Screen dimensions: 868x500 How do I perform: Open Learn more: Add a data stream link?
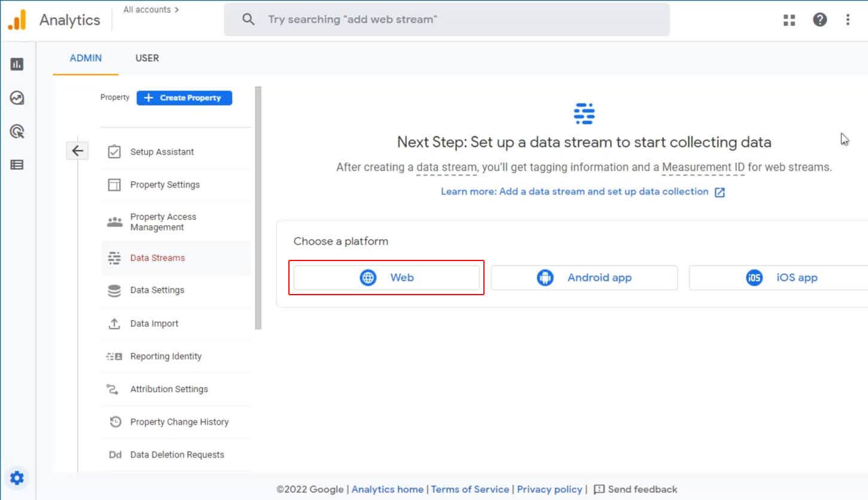coord(574,192)
